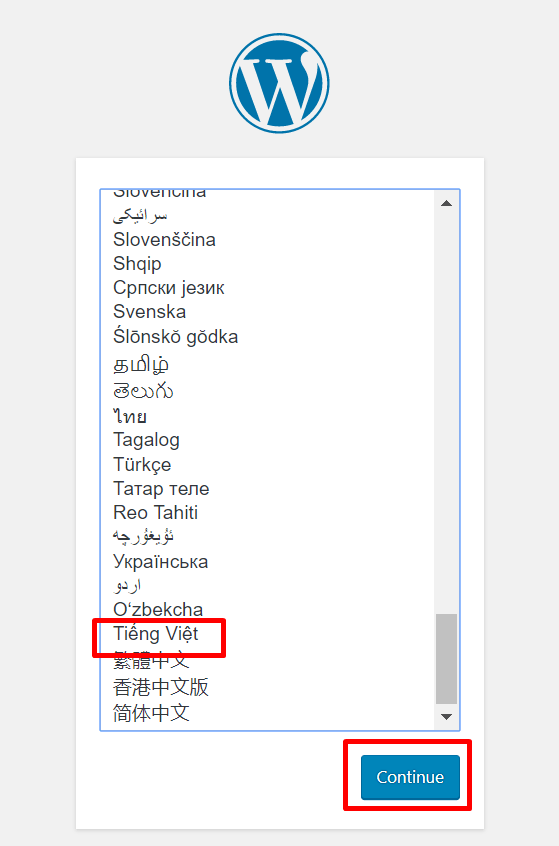Click the scrollbar down arrow
The height and width of the screenshot is (846, 559).
tap(446, 717)
